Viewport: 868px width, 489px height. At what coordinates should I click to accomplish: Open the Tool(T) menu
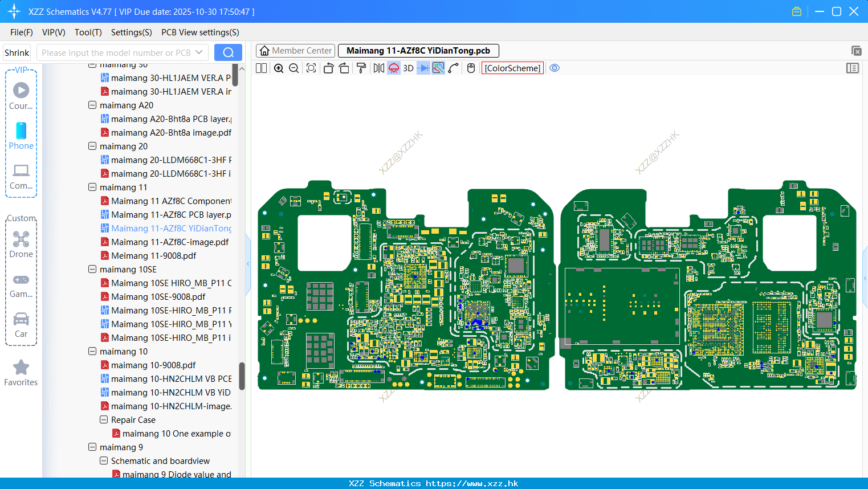point(88,32)
